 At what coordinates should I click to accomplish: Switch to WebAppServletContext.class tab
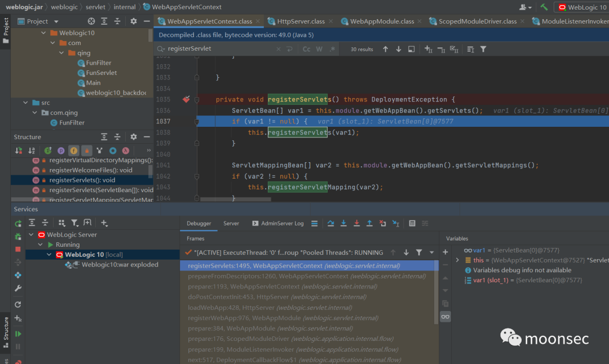(209, 21)
